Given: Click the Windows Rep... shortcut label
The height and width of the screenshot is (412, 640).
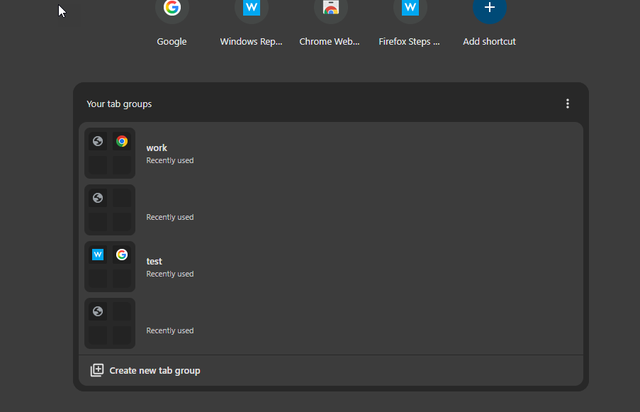Looking at the screenshot, I should (251, 42).
